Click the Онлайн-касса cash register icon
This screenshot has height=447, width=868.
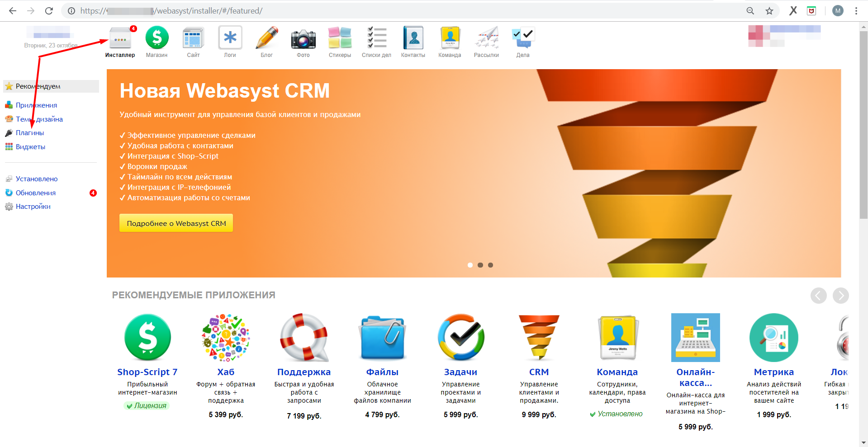(696, 338)
